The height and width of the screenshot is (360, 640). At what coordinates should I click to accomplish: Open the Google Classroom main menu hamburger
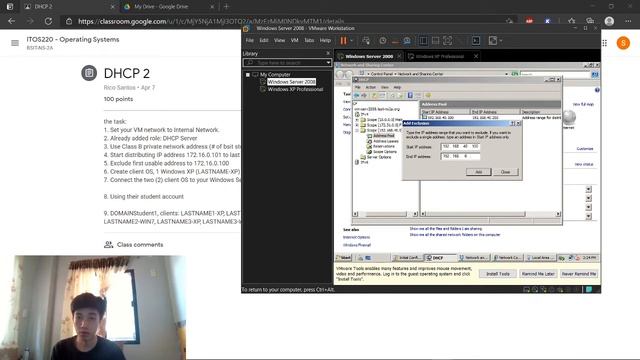click(x=15, y=43)
